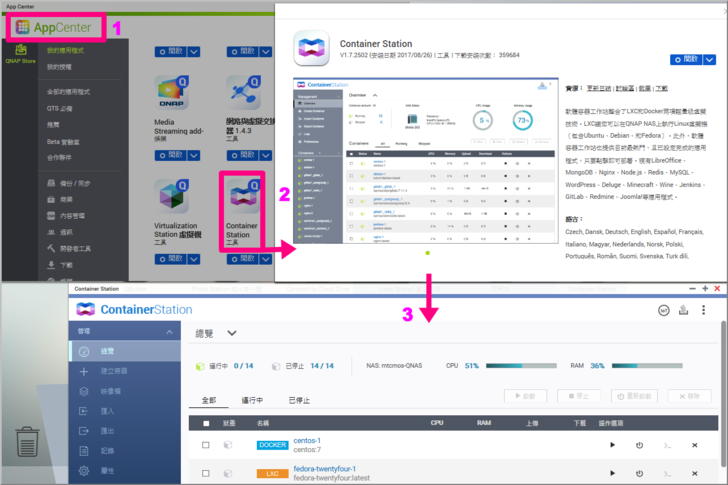Click the 移除 button above container table
The image size is (728, 485).
(x=689, y=396)
